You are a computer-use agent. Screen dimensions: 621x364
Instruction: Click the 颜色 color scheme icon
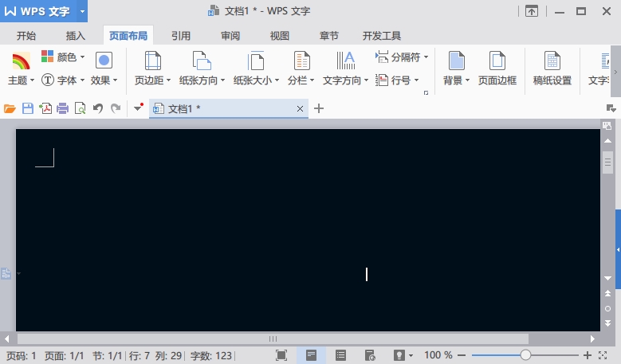click(47, 57)
